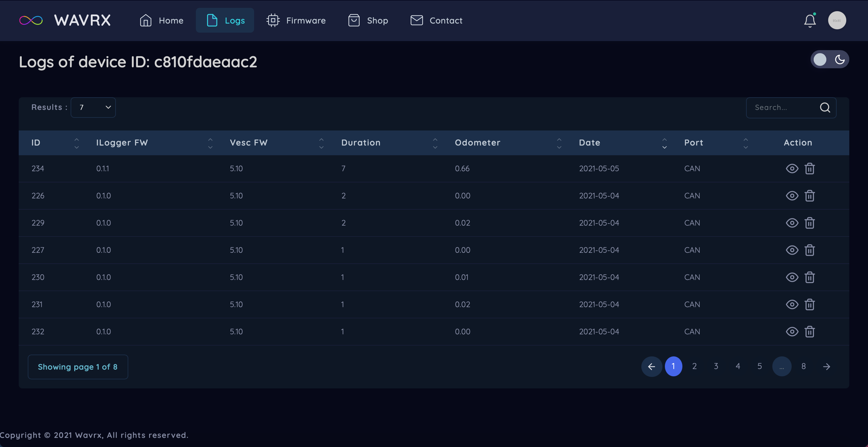Jump to last page 8
Image resolution: width=868 pixels, height=447 pixels.
click(x=803, y=366)
